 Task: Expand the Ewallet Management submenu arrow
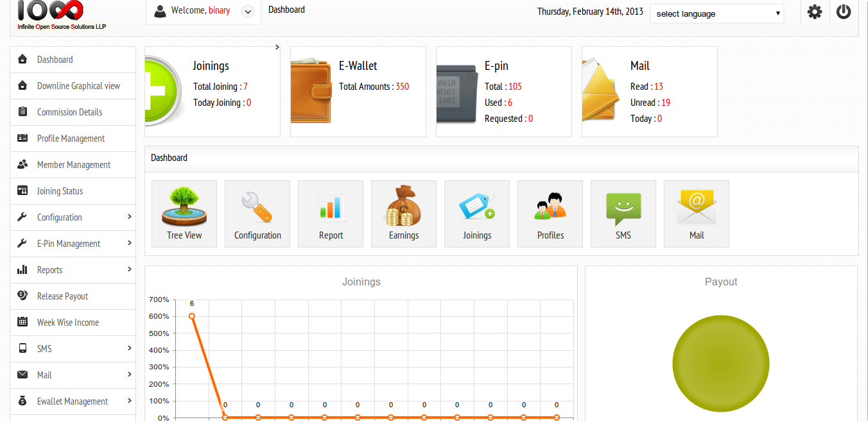[x=130, y=401]
